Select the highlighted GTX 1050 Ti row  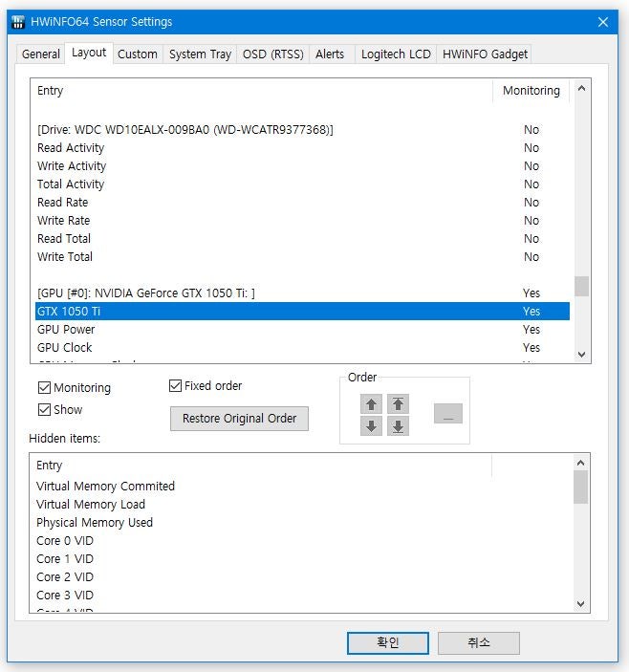point(302,311)
